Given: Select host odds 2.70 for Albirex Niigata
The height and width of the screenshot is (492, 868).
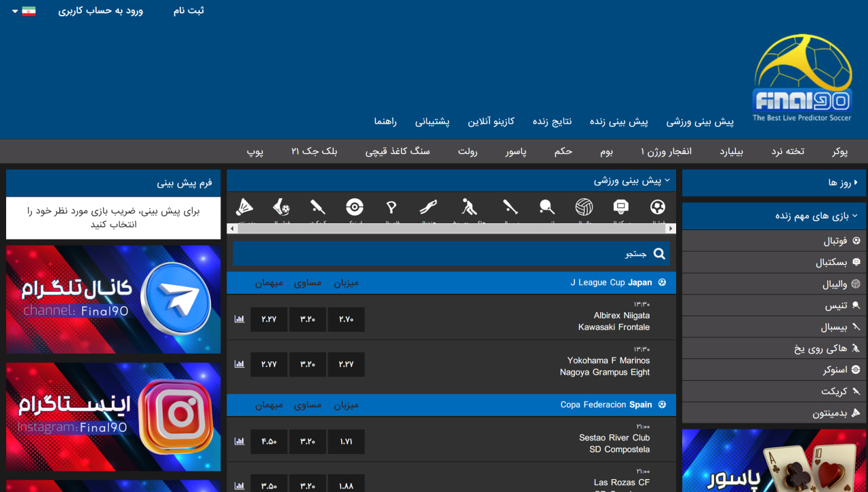Looking at the screenshot, I should coord(346,319).
